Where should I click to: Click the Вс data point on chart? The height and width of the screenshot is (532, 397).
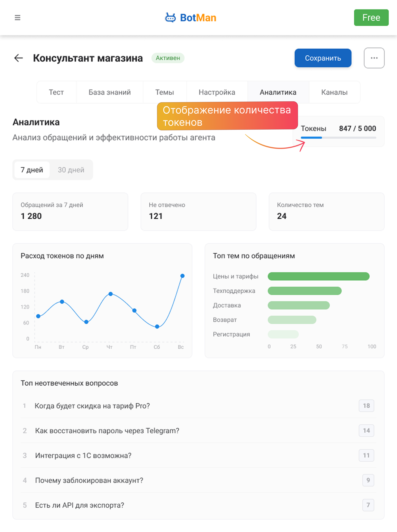point(182,276)
